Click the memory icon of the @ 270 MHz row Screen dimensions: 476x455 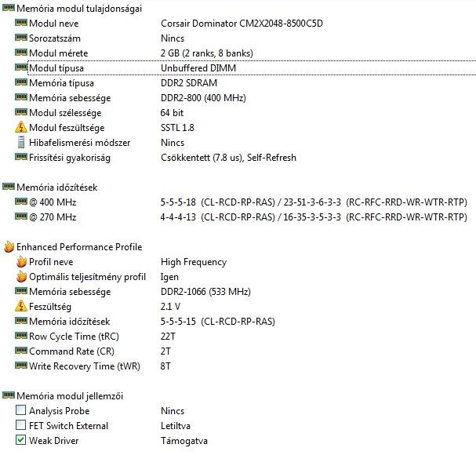(21, 216)
